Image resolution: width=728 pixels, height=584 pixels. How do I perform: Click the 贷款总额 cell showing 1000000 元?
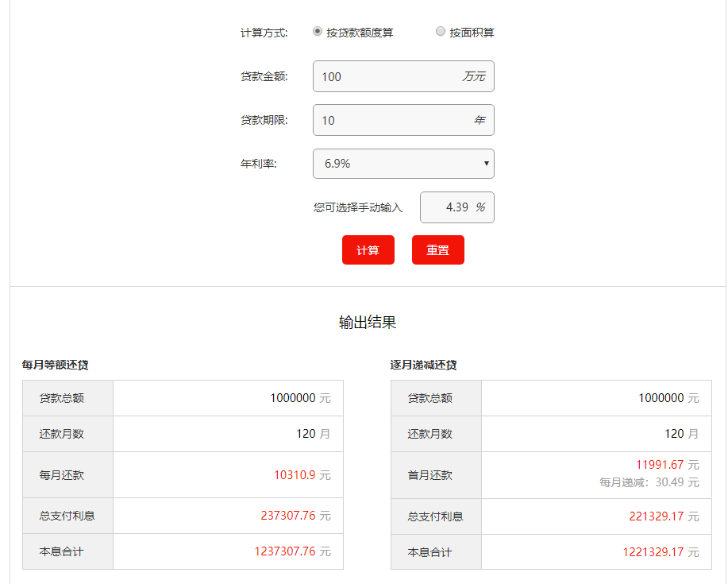[294, 397]
